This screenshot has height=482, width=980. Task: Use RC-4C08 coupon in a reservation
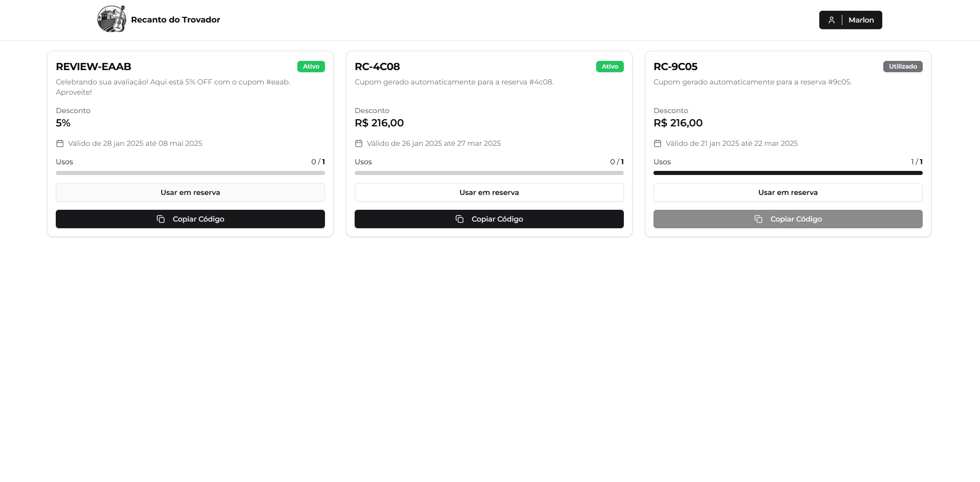pyautogui.click(x=489, y=192)
